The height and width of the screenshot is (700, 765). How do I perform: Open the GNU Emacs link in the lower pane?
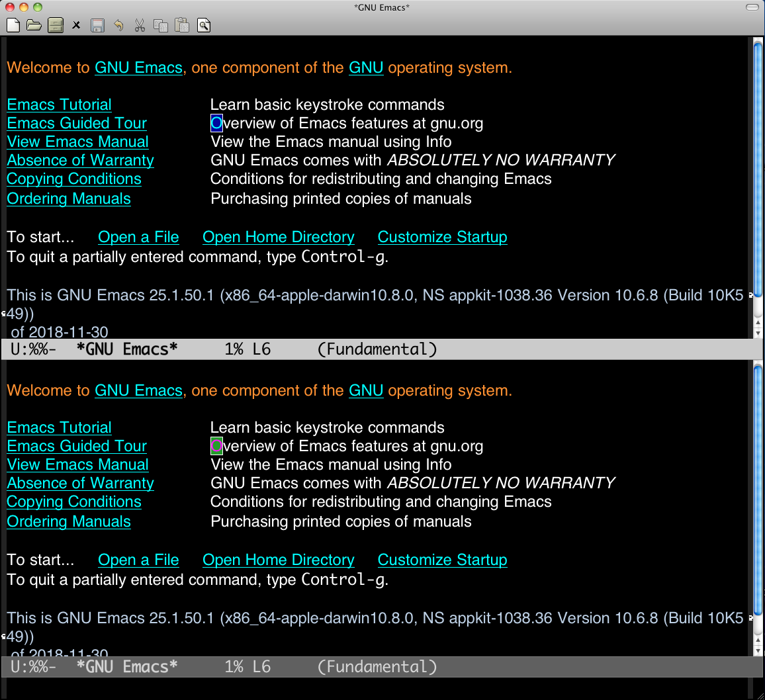click(138, 390)
